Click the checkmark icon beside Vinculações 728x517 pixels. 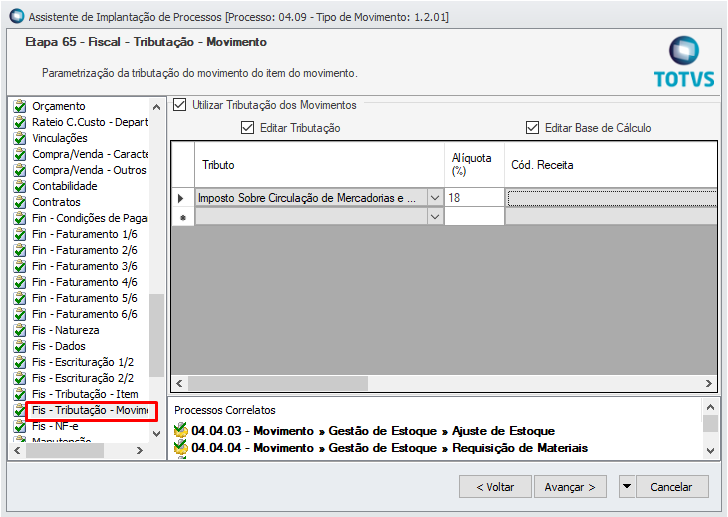[x=20, y=138]
